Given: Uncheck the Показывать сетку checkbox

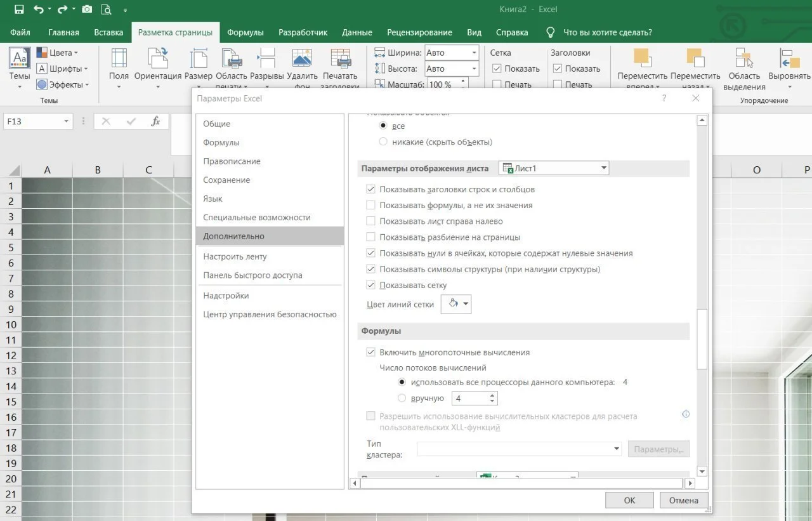Looking at the screenshot, I should (x=371, y=286).
